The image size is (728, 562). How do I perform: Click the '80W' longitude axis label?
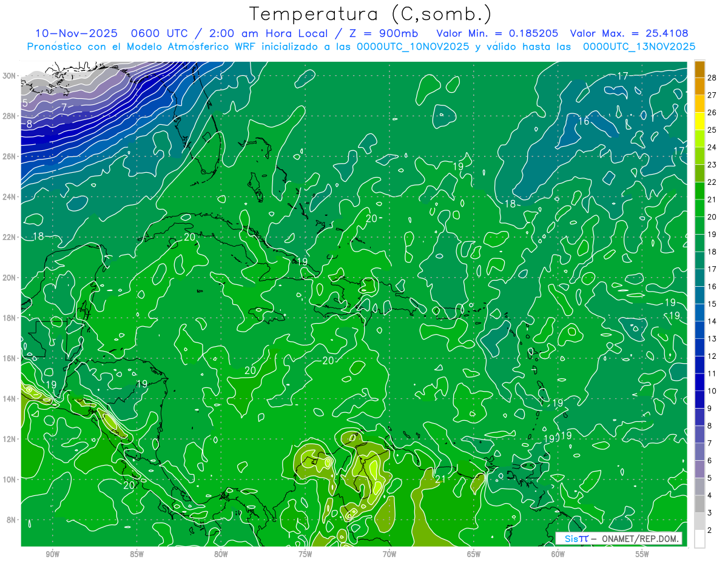(221, 554)
